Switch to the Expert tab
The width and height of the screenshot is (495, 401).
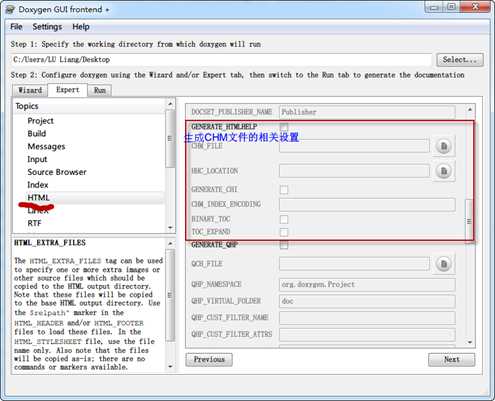68,90
